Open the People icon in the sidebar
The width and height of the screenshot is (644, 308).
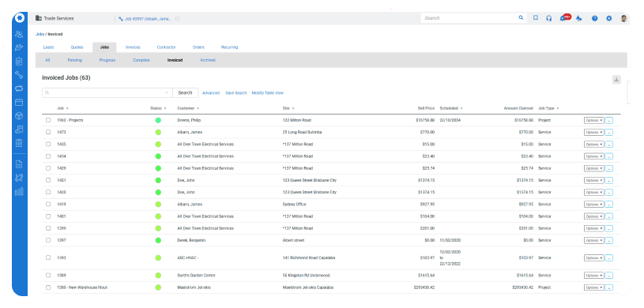[19, 34]
